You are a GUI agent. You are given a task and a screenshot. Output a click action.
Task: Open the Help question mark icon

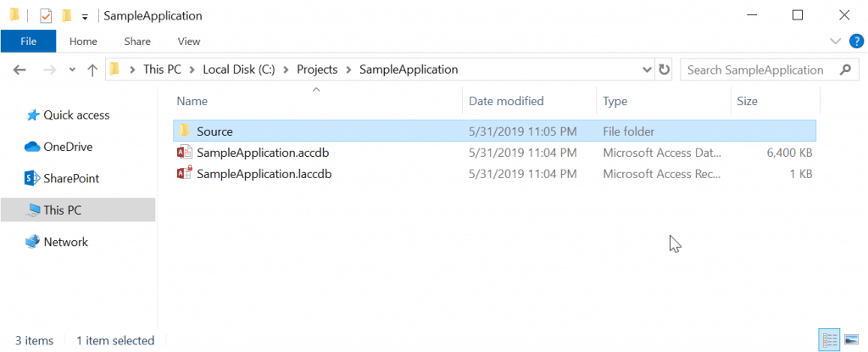(x=856, y=41)
